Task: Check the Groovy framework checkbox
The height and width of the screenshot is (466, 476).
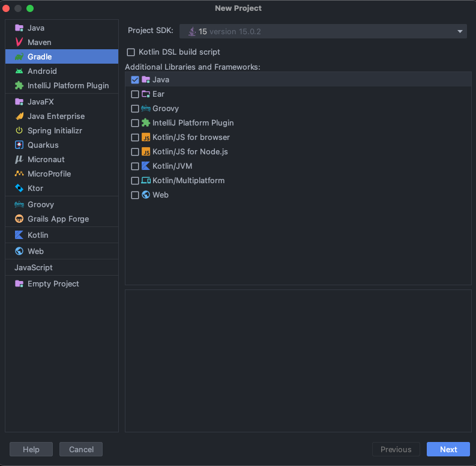Action: (x=135, y=109)
